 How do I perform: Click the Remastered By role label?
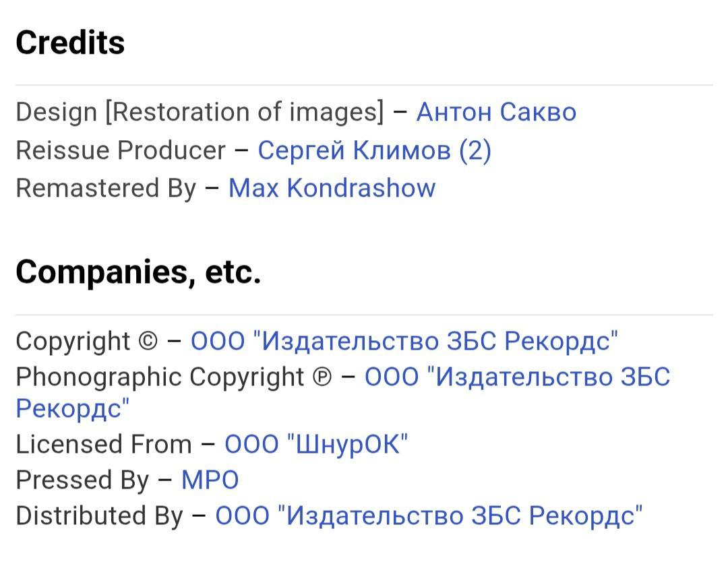[106, 189]
